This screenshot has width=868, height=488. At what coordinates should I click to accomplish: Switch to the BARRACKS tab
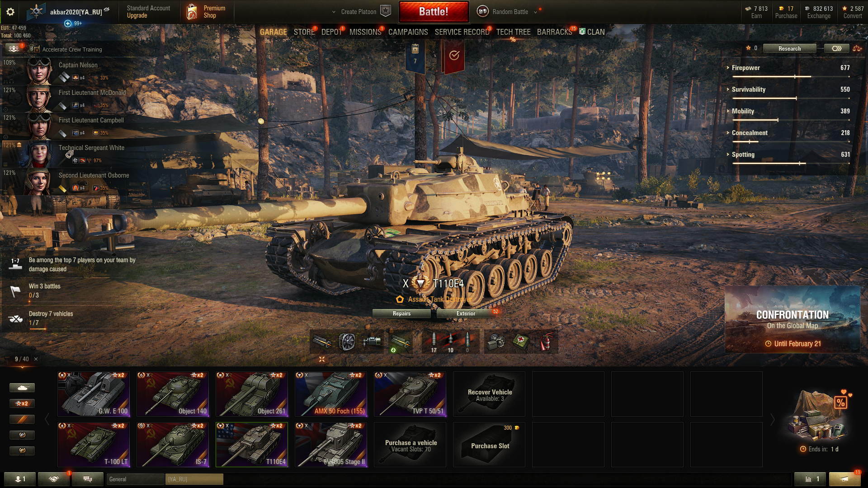coord(554,32)
